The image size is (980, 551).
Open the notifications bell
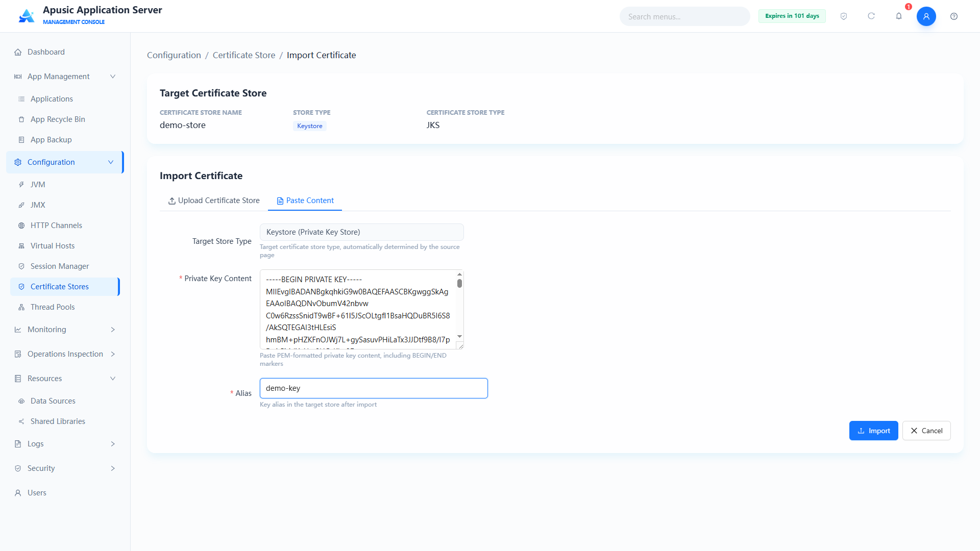click(899, 16)
